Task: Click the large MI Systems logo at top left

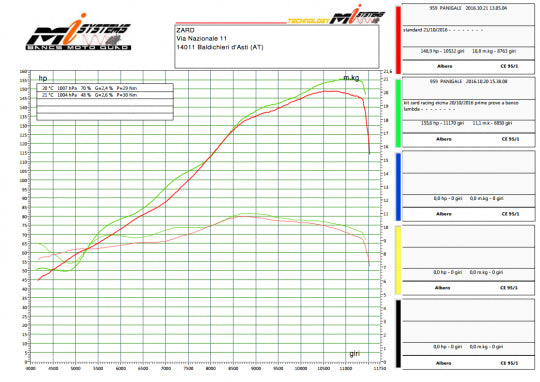Action: [79, 32]
